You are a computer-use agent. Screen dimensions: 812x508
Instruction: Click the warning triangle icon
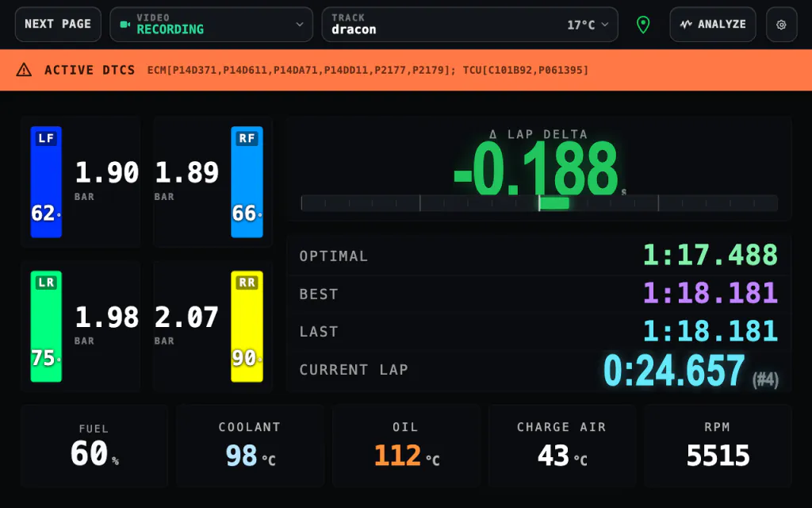tap(24, 70)
